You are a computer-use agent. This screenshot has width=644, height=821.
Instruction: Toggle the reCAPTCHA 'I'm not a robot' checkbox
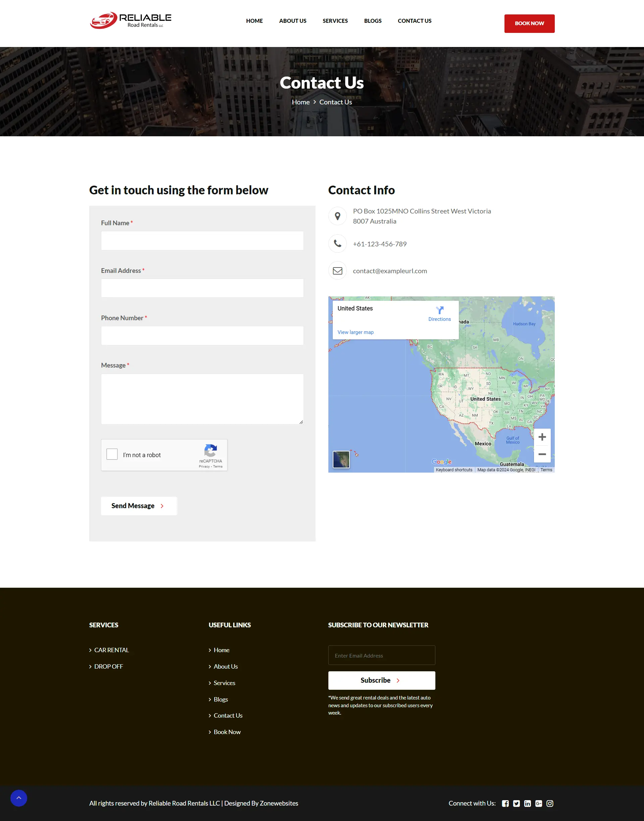(x=112, y=454)
